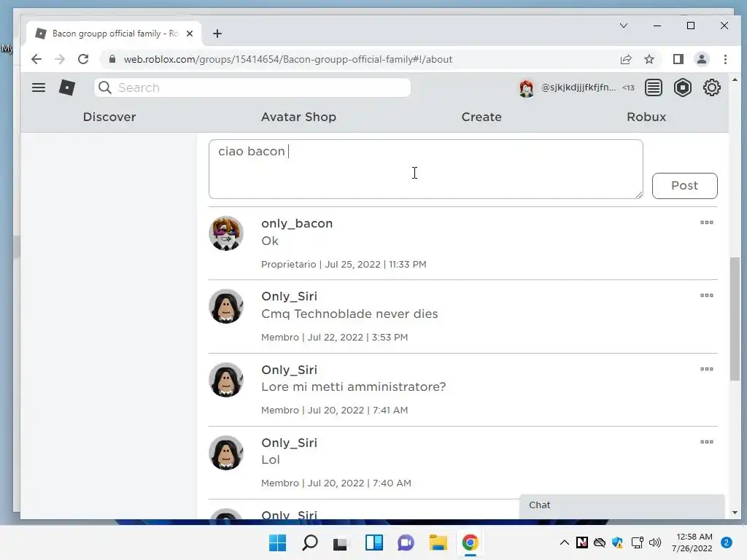The image size is (747, 560).
Task: Open Only_Siri link on the amministratore post
Action: [289, 370]
